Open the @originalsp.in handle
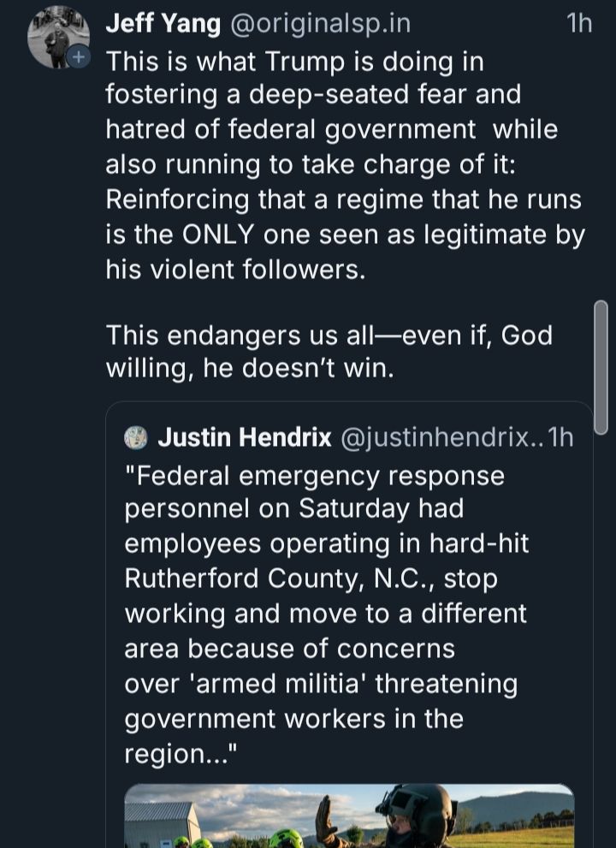Image resolution: width=616 pixels, height=848 pixels. pyautogui.click(x=321, y=24)
